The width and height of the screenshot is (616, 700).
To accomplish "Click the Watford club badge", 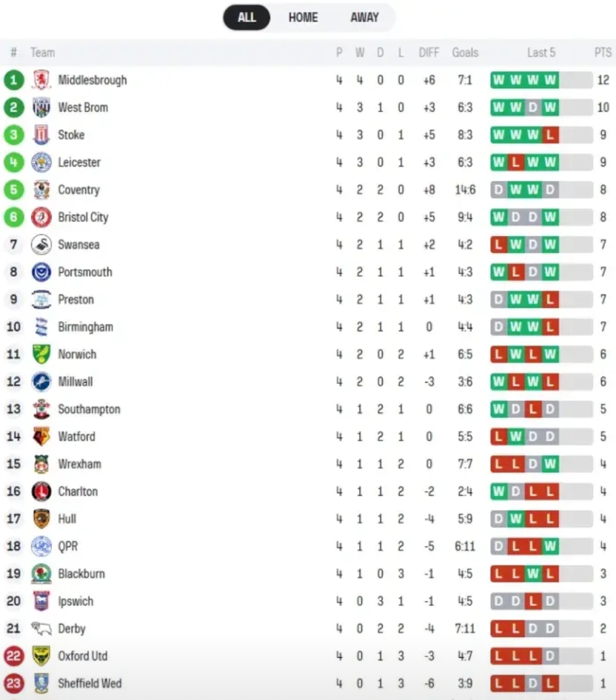I will 41,437.
